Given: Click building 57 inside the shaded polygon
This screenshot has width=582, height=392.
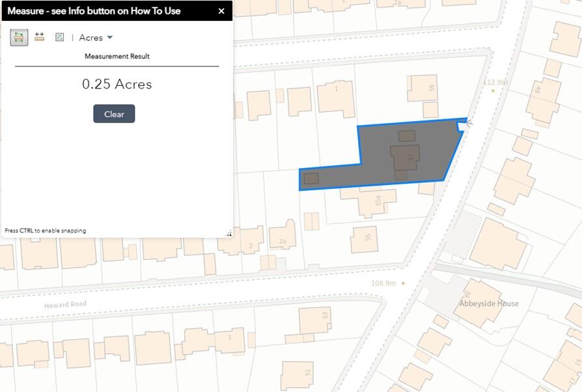Looking at the screenshot, I should coord(405,158).
